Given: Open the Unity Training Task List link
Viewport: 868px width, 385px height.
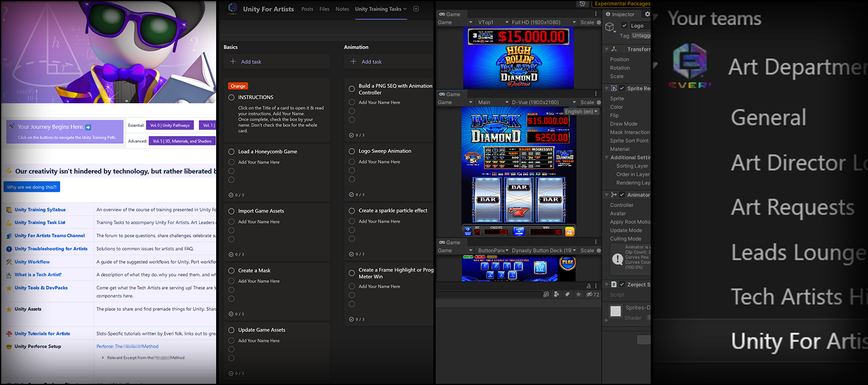Looking at the screenshot, I should 40,222.
